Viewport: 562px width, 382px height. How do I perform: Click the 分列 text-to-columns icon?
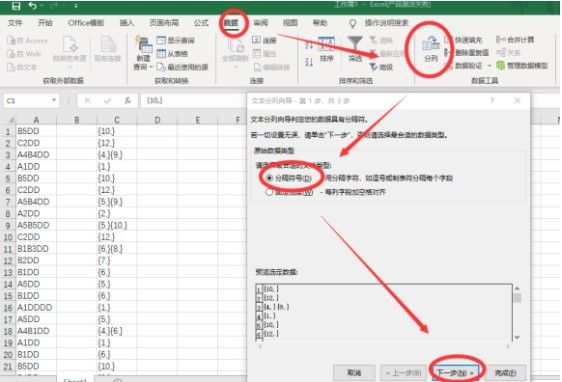tap(430, 44)
